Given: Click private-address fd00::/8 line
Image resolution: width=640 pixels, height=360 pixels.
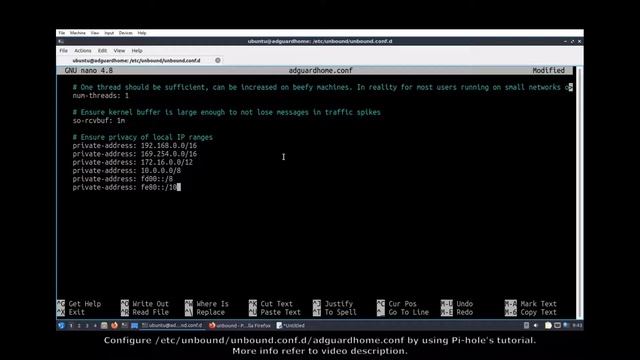Looking at the screenshot, I should [x=122, y=179].
